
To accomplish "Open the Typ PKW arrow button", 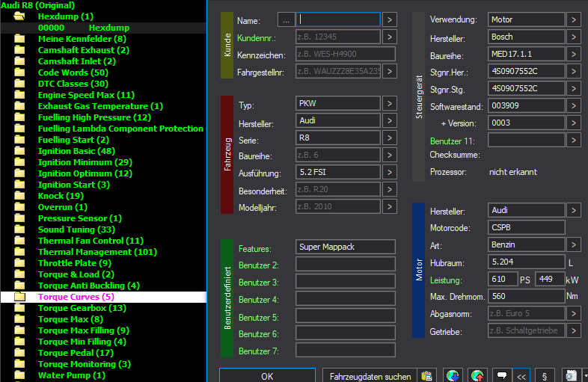I will point(390,103).
